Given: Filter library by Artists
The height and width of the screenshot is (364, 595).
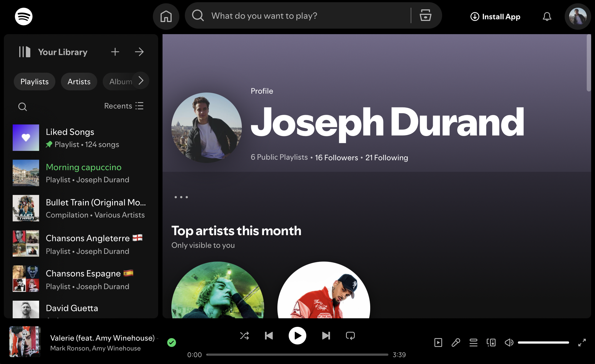Looking at the screenshot, I should (79, 82).
